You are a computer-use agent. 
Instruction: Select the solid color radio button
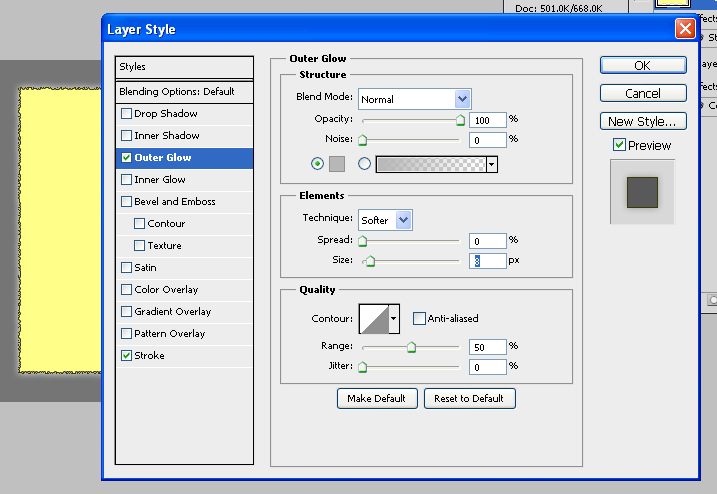[318, 164]
